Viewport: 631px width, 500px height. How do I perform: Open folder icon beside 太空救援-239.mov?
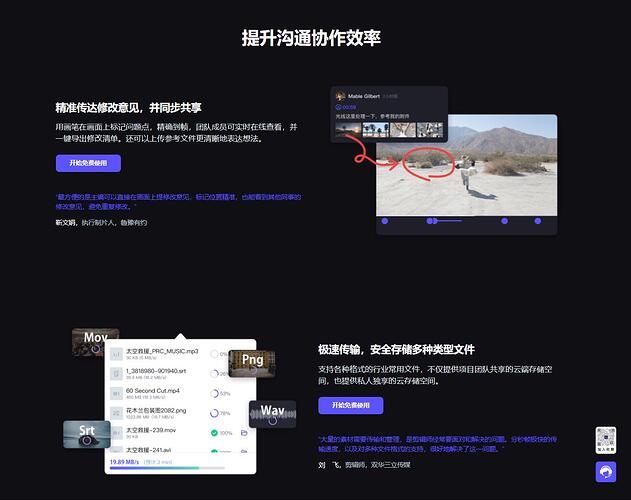point(245,432)
